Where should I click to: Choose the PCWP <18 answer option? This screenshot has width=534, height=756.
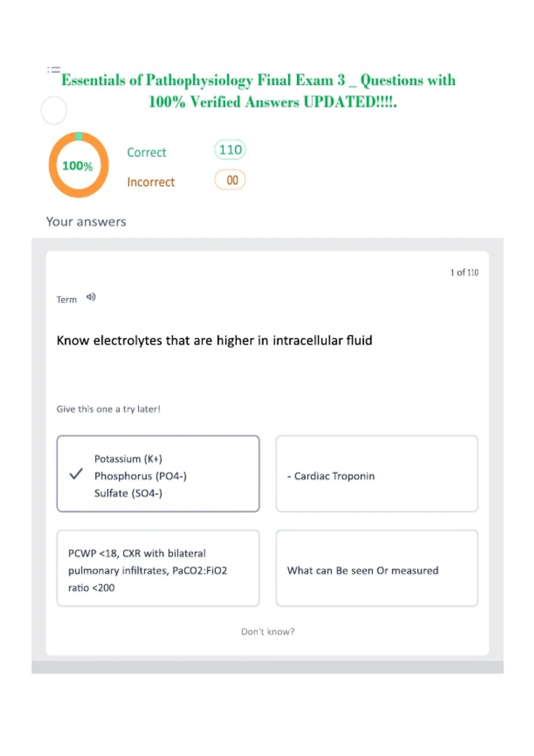coord(158,568)
